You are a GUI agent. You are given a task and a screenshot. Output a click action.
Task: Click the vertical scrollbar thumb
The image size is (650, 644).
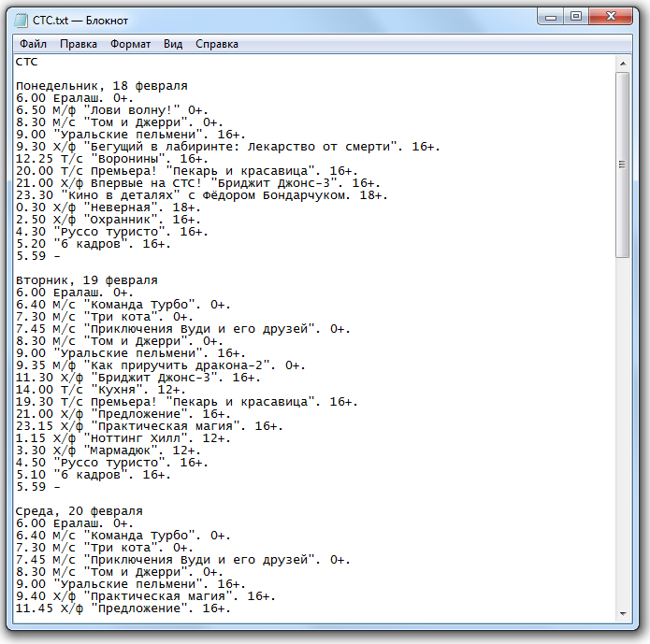click(623, 165)
